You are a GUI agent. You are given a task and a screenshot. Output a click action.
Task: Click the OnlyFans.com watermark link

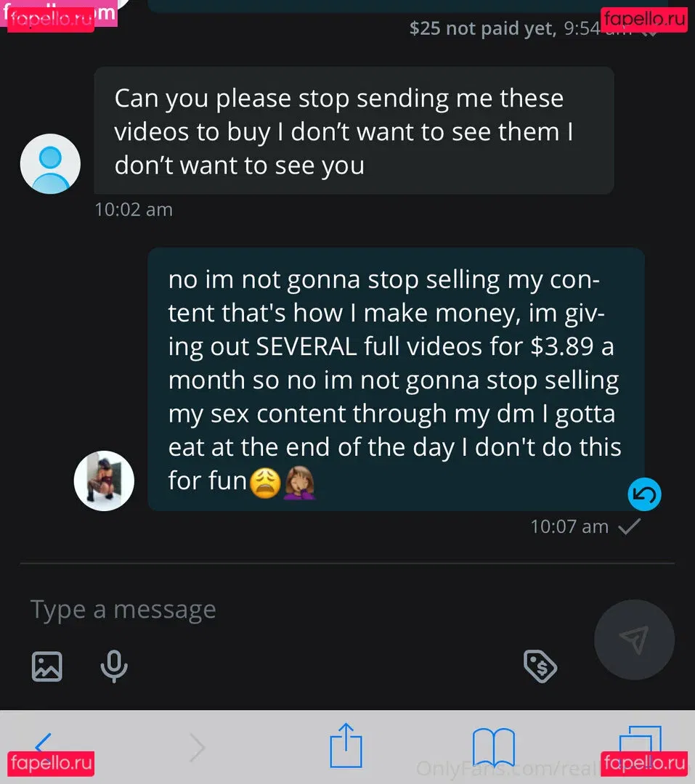501,768
